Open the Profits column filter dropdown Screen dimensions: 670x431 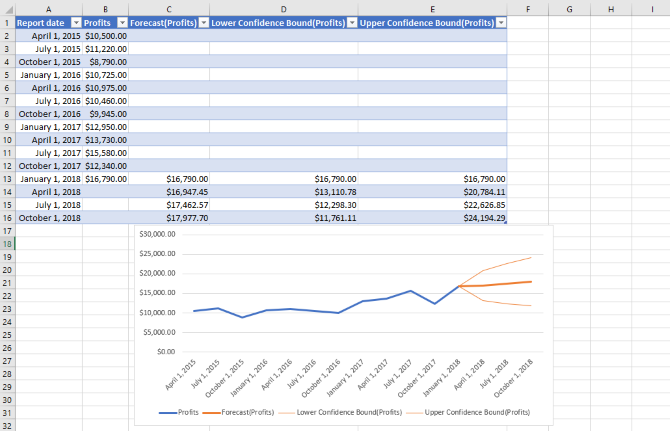pos(121,22)
